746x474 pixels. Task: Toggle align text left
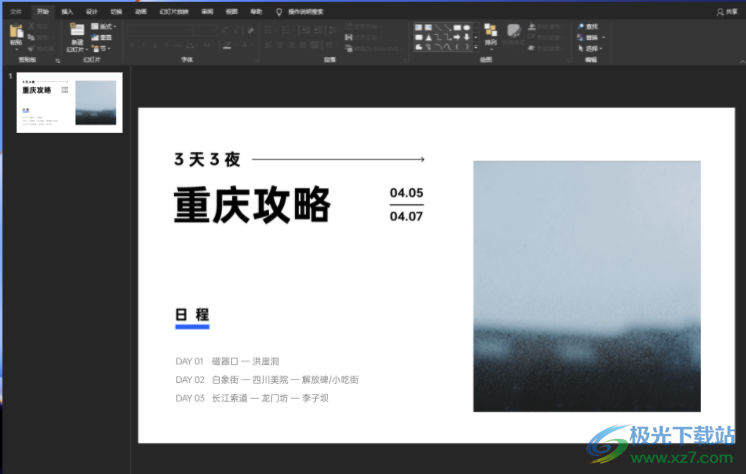pyautogui.click(x=268, y=45)
